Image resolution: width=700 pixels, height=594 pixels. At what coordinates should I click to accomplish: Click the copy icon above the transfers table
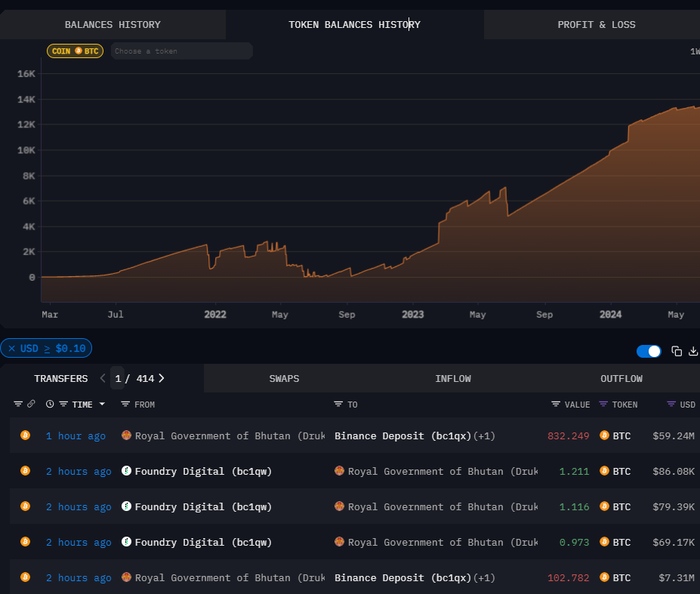(677, 351)
